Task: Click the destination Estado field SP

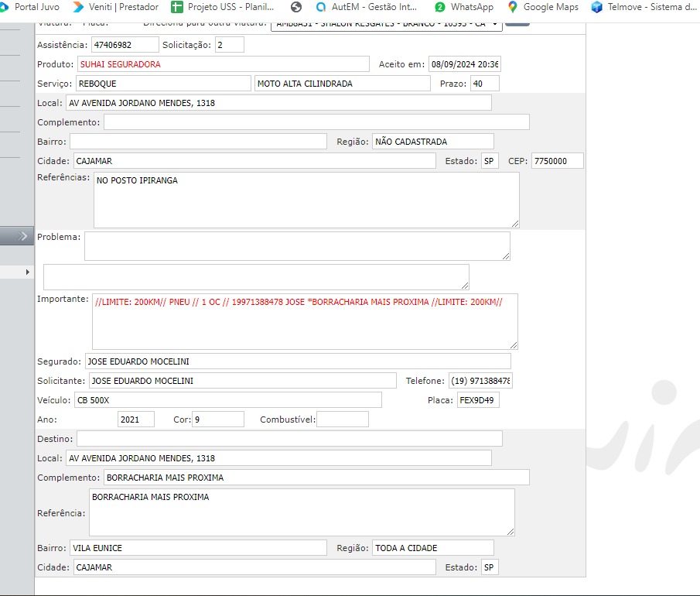Action: (x=490, y=567)
